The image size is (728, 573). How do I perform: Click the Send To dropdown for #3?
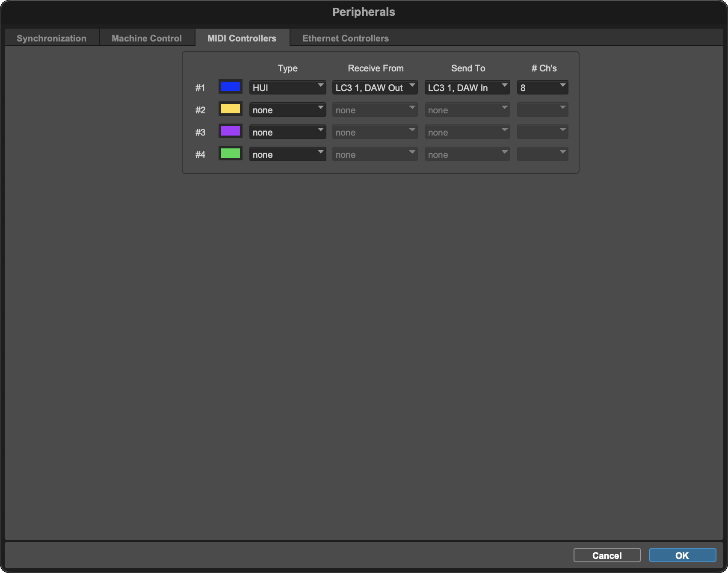tap(467, 132)
